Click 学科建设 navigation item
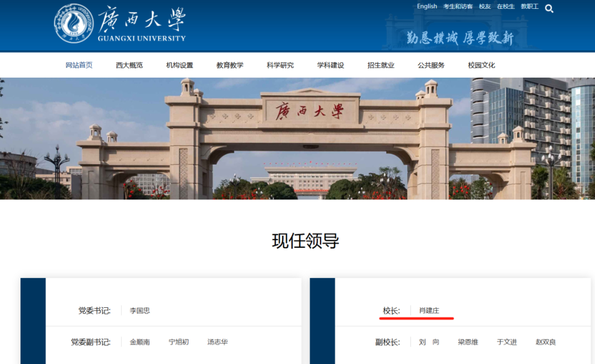 click(331, 65)
